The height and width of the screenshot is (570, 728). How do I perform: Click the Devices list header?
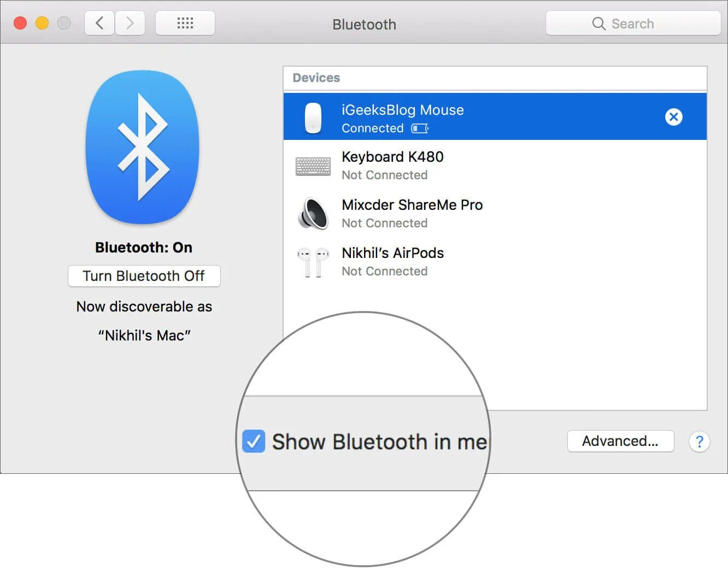pos(495,78)
